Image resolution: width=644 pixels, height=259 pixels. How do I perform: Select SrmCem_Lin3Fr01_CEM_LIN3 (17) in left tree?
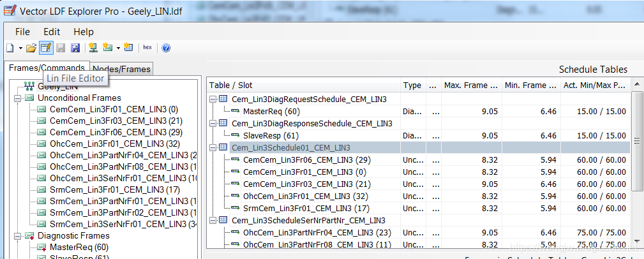pos(115,190)
